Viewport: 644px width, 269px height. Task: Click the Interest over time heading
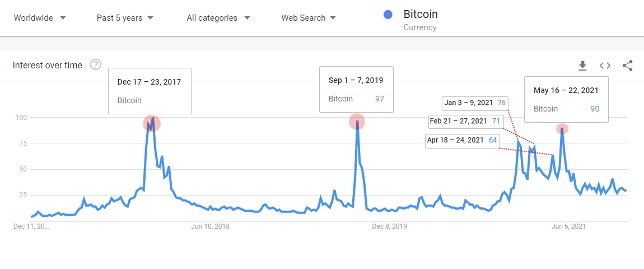pos(47,66)
